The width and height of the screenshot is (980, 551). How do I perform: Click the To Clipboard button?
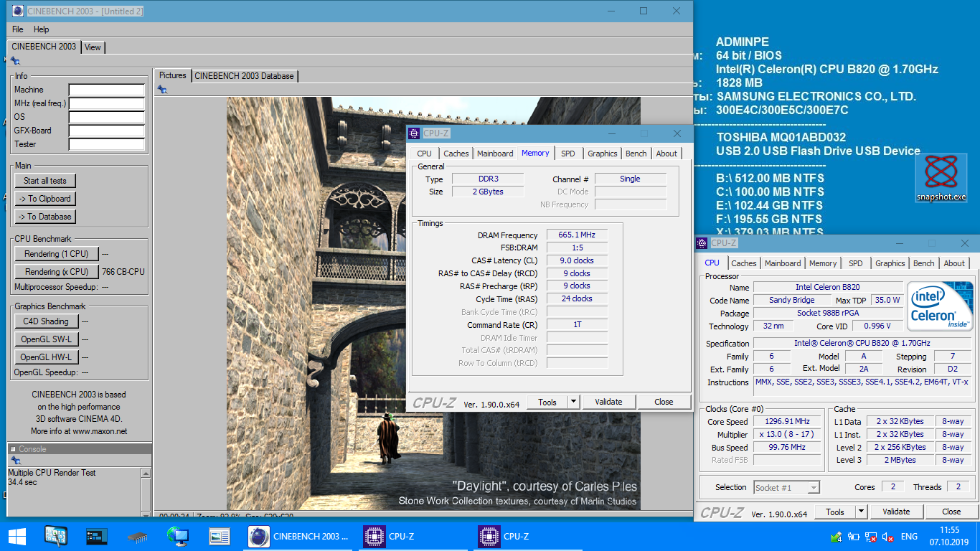[45, 199]
